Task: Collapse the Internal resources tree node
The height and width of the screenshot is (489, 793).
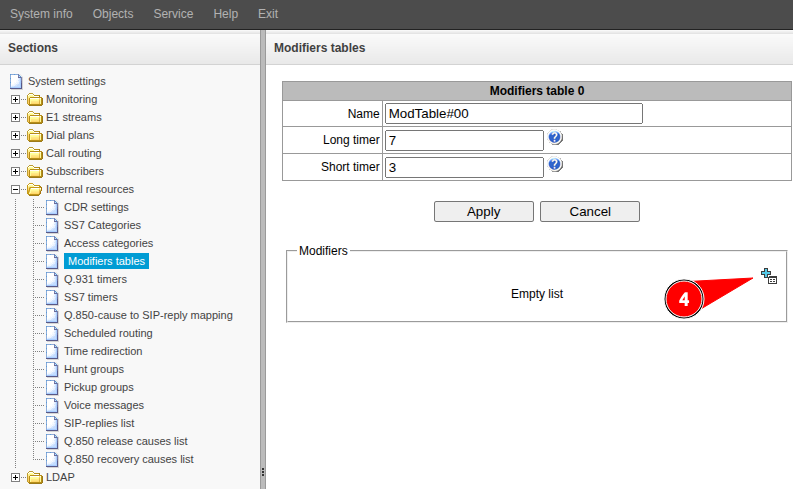Action: click(15, 190)
